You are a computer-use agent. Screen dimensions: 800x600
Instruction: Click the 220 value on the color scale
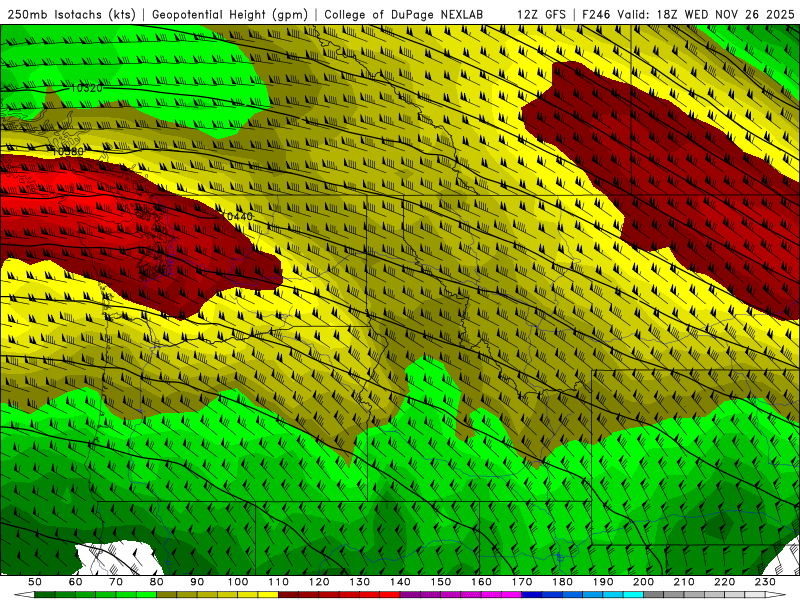[724, 582]
